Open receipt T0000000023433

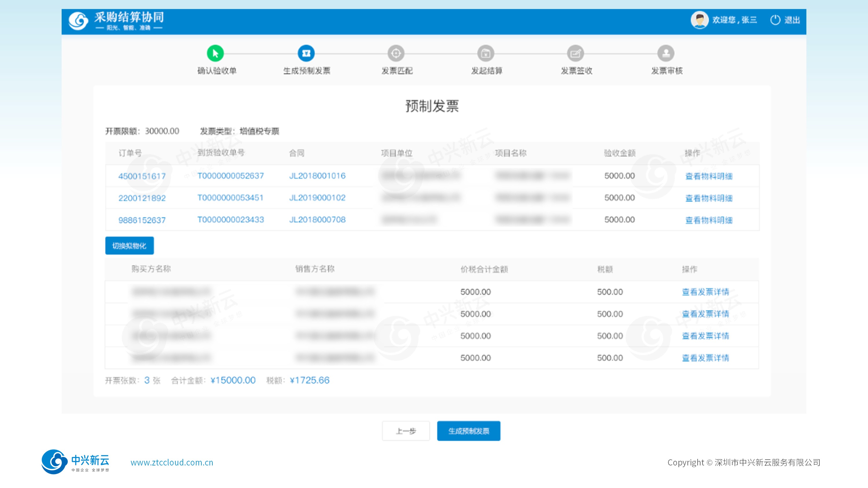point(231,220)
